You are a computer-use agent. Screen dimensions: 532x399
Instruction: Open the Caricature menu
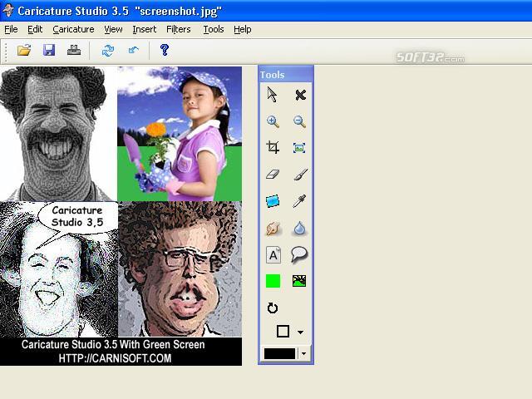(x=73, y=30)
